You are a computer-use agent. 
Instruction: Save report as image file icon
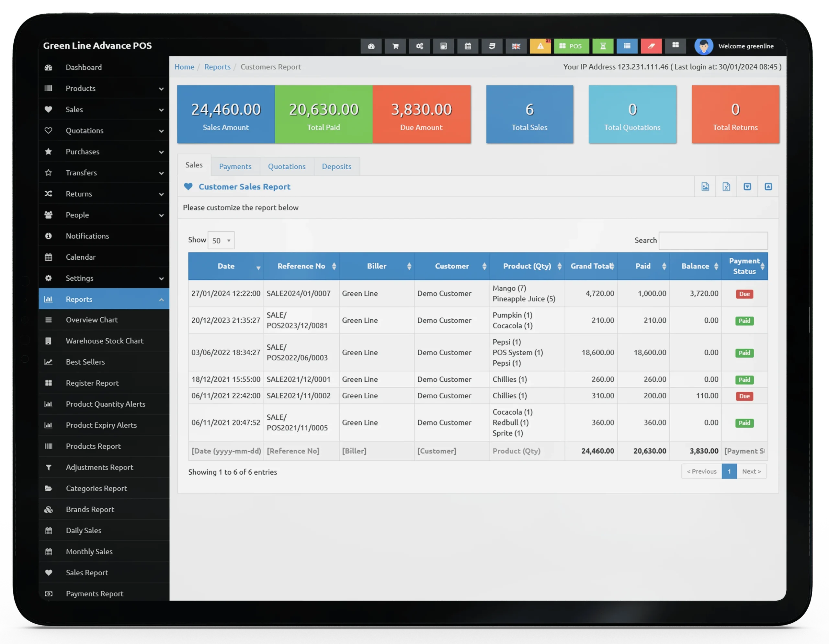click(705, 186)
